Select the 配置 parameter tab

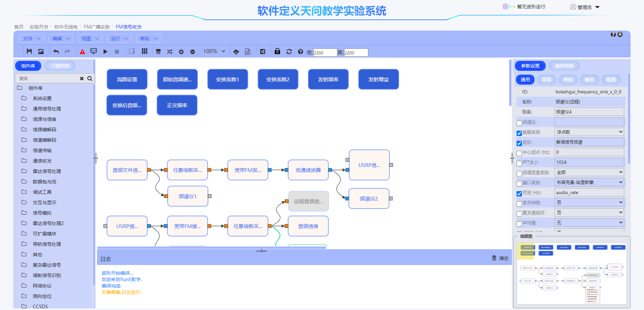pos(611,80)
